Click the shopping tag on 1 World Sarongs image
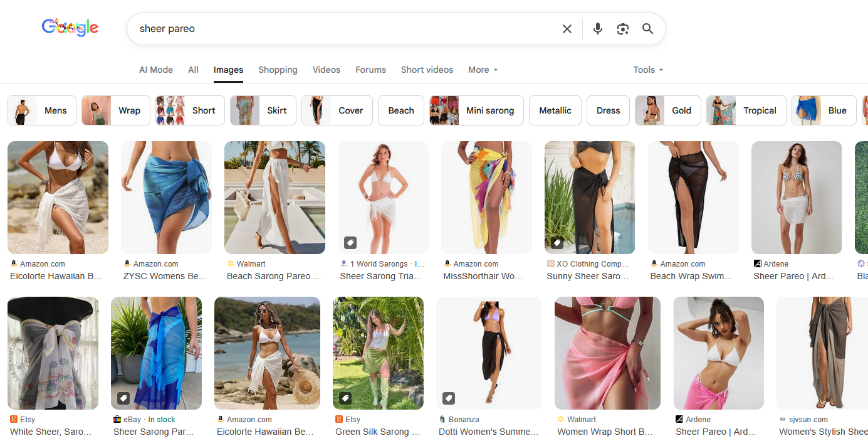 pos(350,242)
